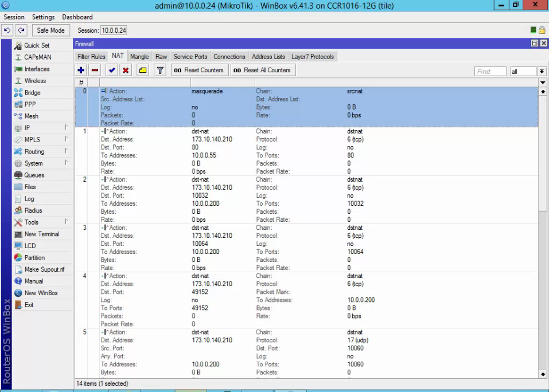Toggle the Safe Mode button
The image size is (549, 392).
[51, 30]
